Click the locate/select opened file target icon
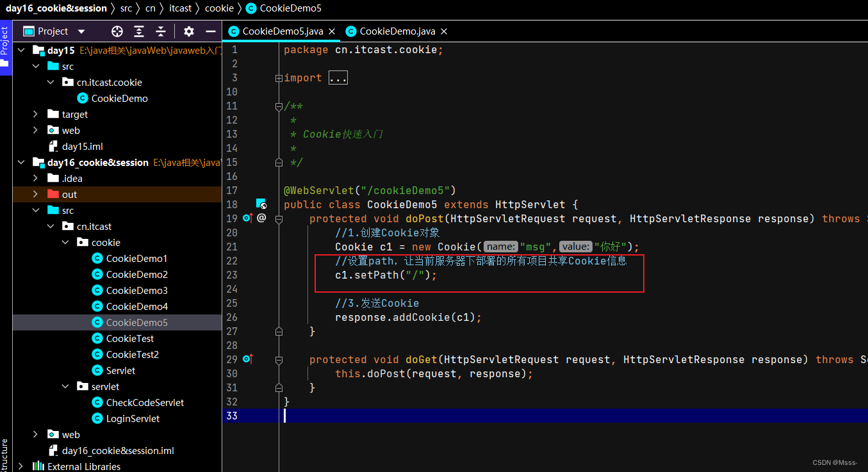This screenshot has width=868, height=472. tap(117, 31)
